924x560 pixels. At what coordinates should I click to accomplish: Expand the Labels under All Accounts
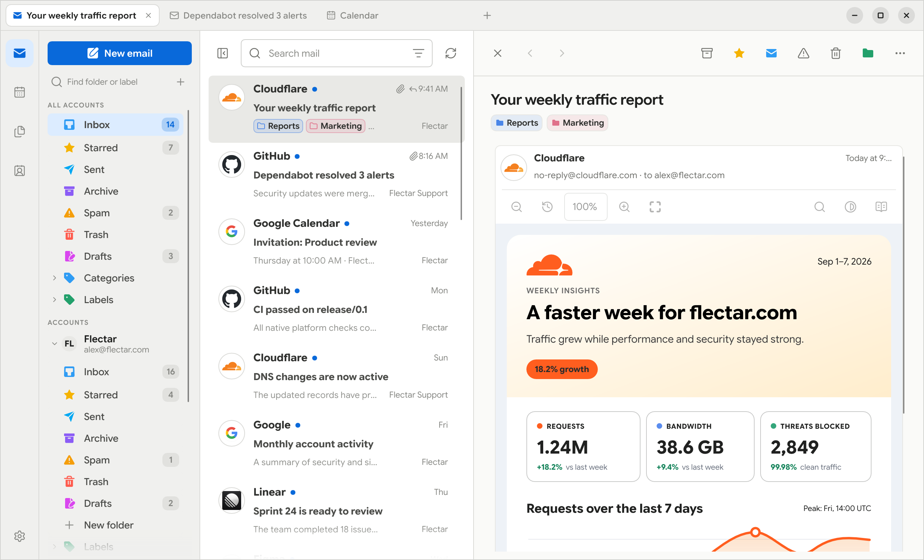[54, 300]
